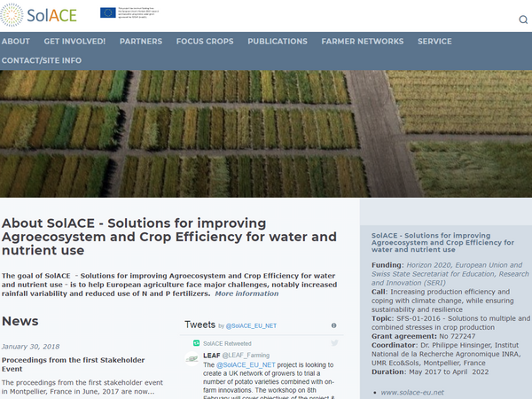The width and height of the screenshot is (532, 399).
Task: Open FOCUS CROPS menu
Action: coord(205,42)
